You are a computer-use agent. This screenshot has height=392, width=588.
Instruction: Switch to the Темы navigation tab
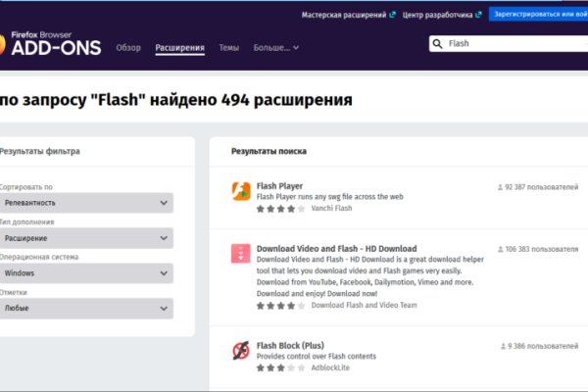pyautogui.click(x=228, y=47)
